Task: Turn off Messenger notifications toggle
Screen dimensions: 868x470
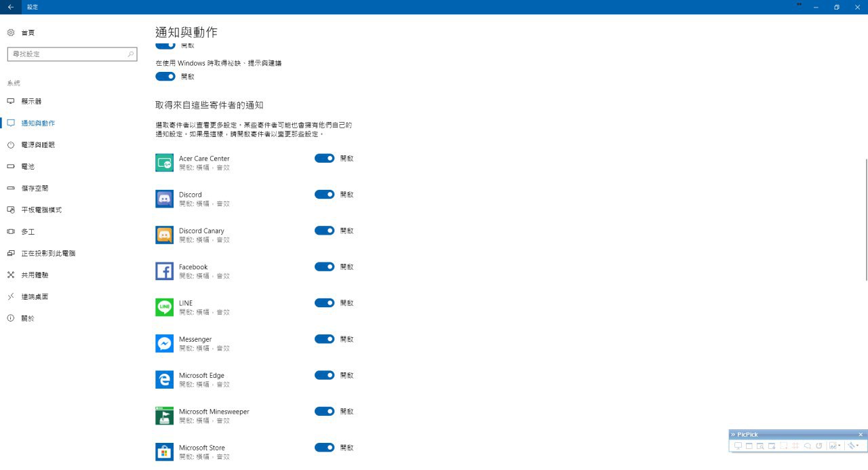Action: (325, 339)
